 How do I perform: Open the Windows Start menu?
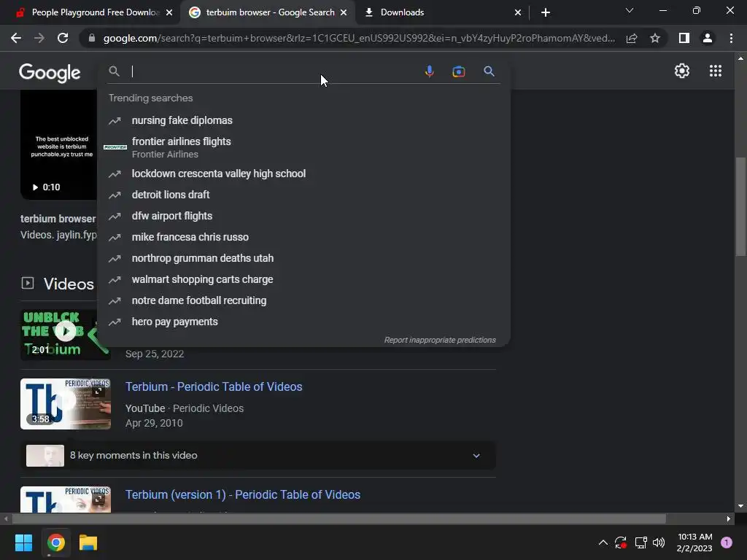click(x=23, y=542)
